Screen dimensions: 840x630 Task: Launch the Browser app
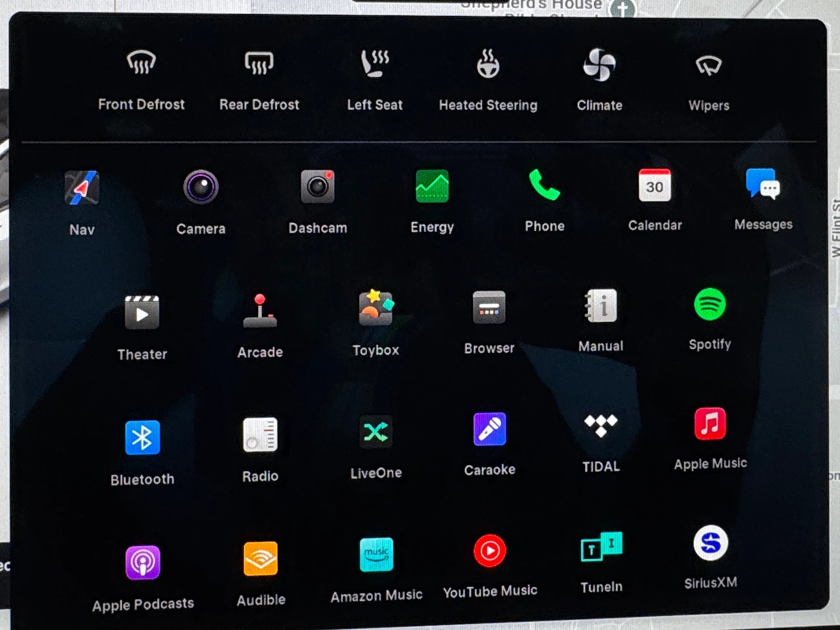pos(489,307)
